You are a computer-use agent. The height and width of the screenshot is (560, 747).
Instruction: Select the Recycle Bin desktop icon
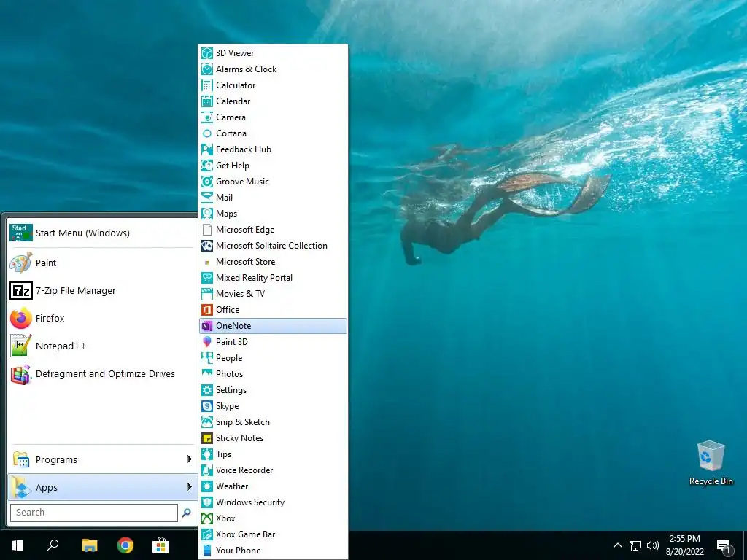coord(711,463)
